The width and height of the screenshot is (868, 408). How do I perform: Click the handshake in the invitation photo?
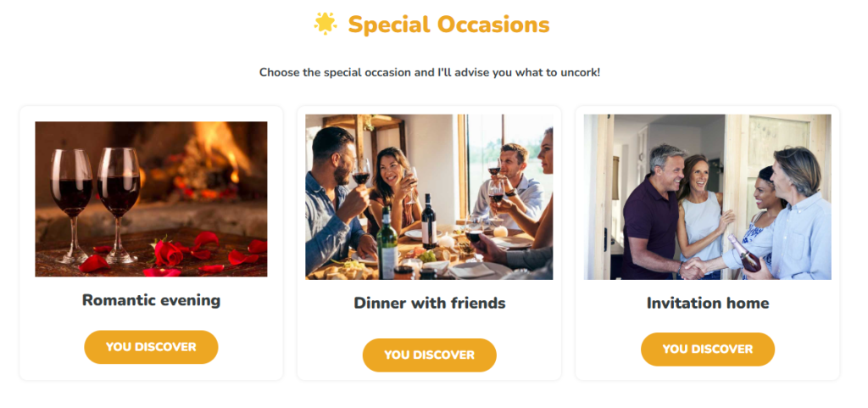click(695, 268)
